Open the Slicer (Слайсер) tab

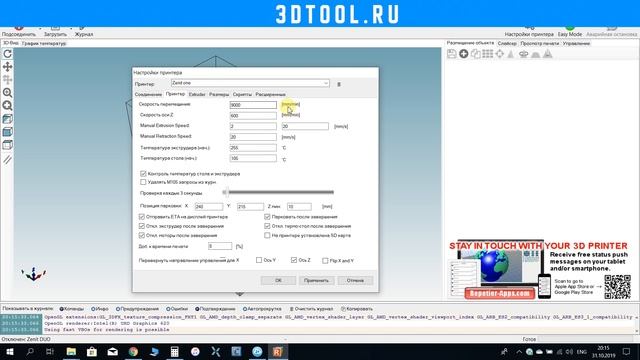507,43
